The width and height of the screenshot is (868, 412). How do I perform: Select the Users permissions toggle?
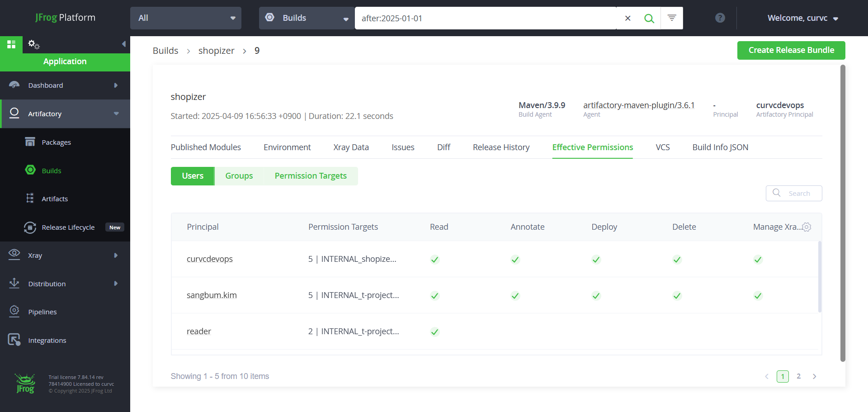(x=193, y=176)
